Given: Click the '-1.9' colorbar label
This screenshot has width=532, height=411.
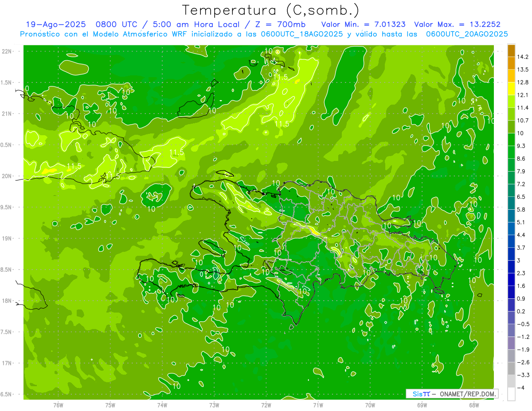Looking at the screenshot, I should coord(523,349).
